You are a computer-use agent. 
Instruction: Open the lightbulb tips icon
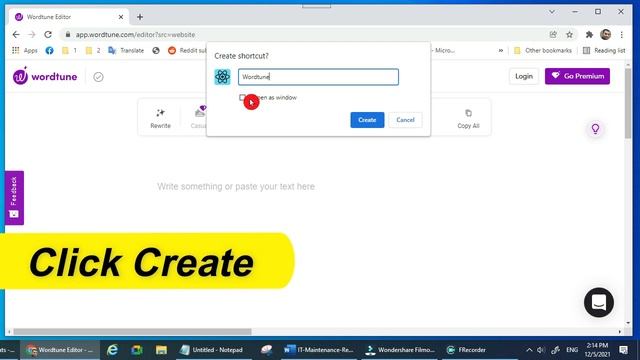click(x=596, y=129)
